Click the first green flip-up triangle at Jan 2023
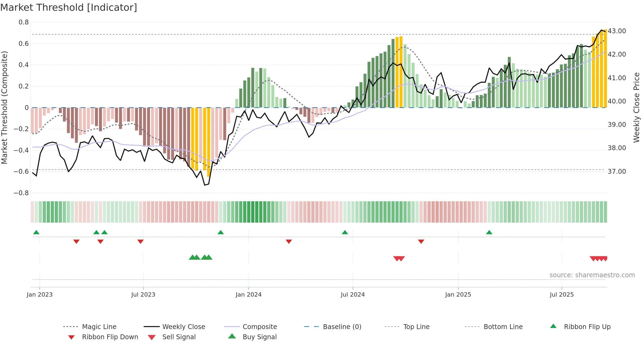The image size is (644, 362). (x=36, y=232)
